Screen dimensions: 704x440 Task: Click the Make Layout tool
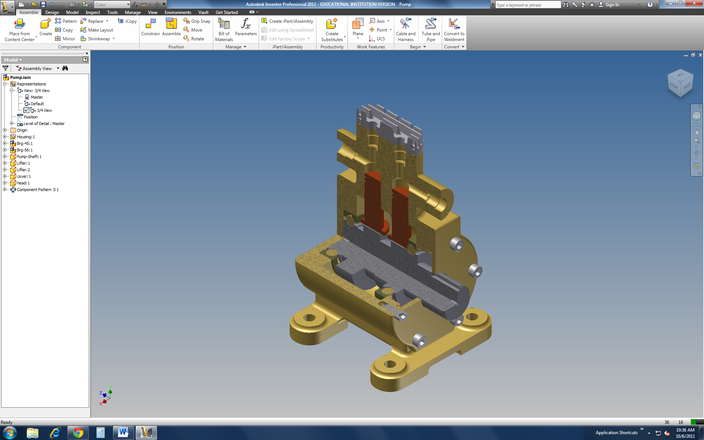pos(97,30)
